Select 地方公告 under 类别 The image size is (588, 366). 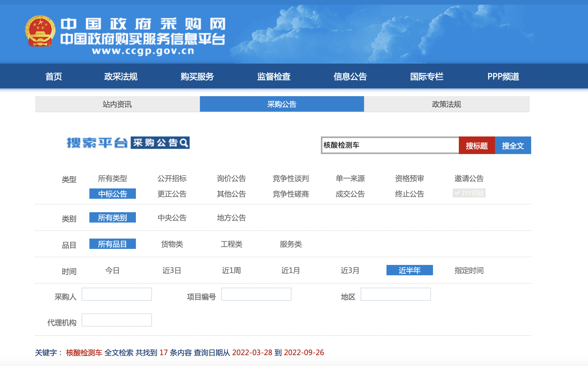(231, 218)
